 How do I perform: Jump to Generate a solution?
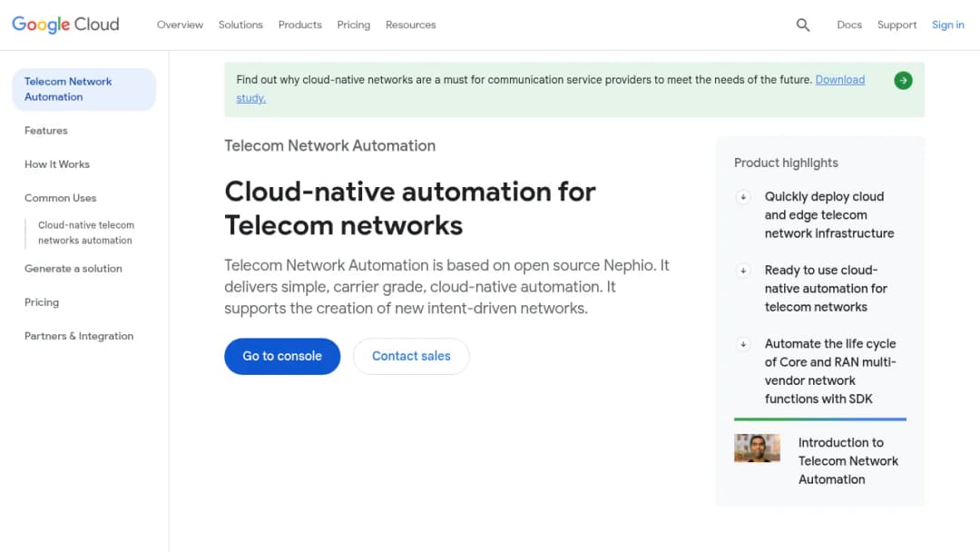73,269
